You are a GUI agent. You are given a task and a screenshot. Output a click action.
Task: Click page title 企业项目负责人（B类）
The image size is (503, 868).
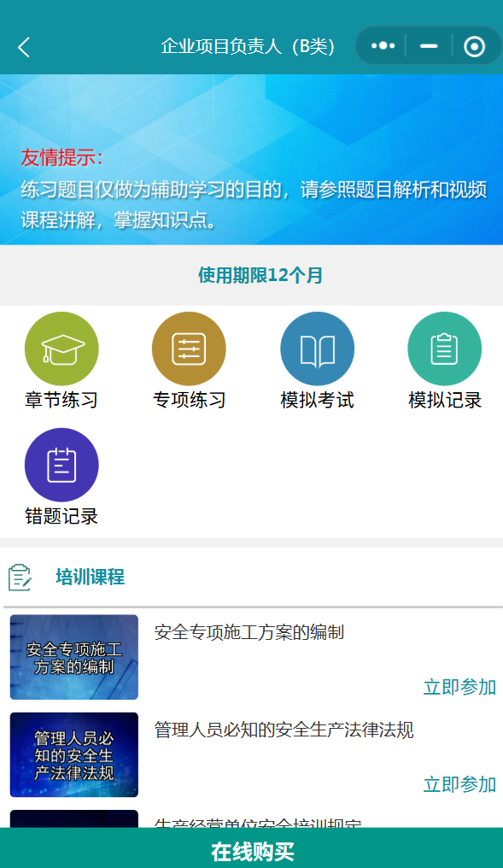pyautogui.click(x=249, y=46)
